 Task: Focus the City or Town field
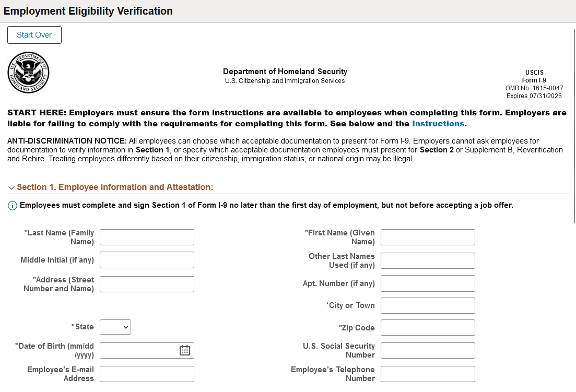(427, 305)
